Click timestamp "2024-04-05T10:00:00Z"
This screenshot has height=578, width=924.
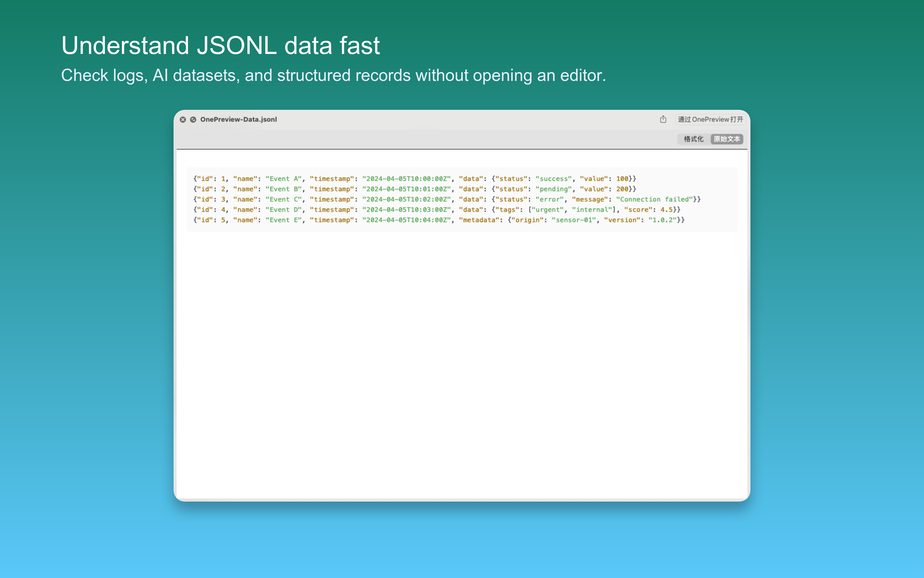(406, 179)
